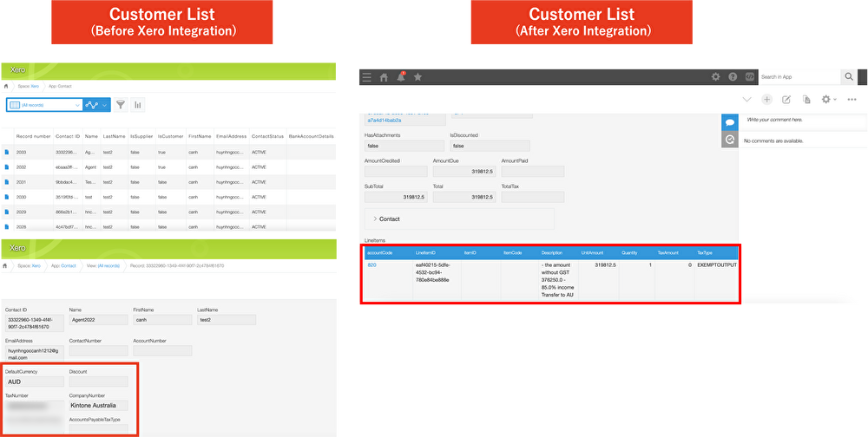This screenshot has width=868, height=437.
Task: Open the more options ellipsis
Action: [852, 100]
